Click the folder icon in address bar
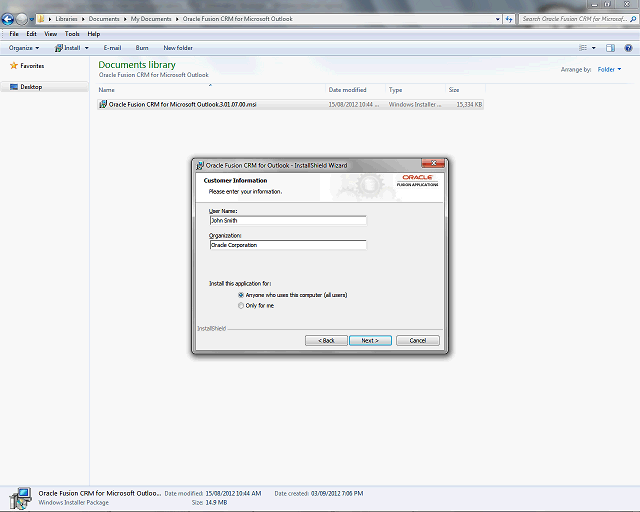 (41, 19)
